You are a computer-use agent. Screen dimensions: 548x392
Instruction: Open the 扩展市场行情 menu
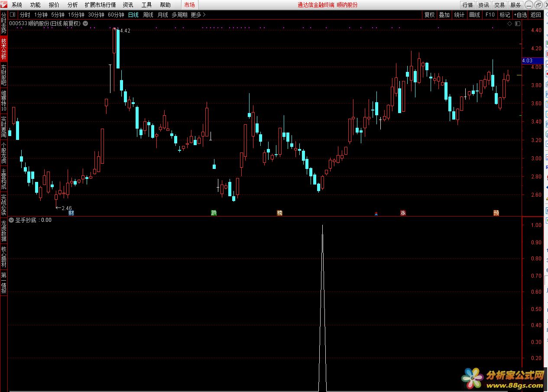(x=101, y=5)
